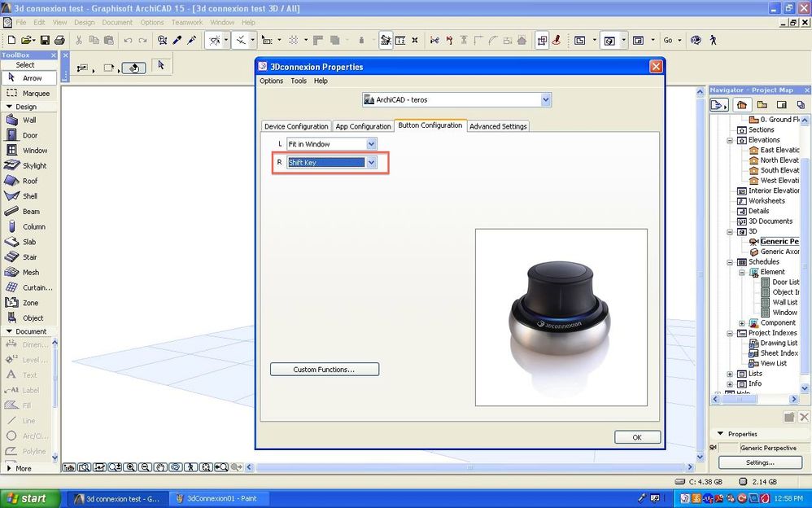812x508 pixels.
Task: Toggle the selected fill-style geometry method button
Action: [x=133, y=68]
